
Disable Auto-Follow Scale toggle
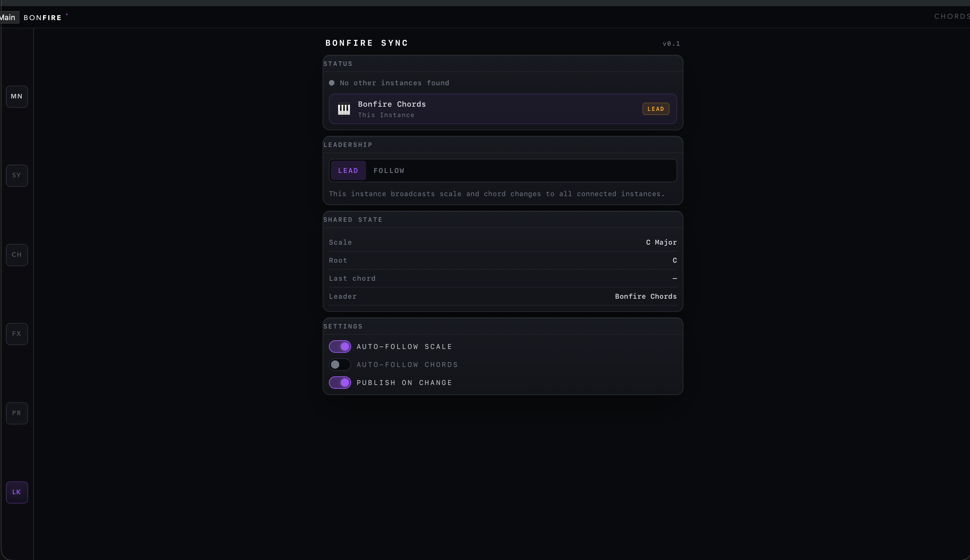pyautogui.click(x=340, y=347)
